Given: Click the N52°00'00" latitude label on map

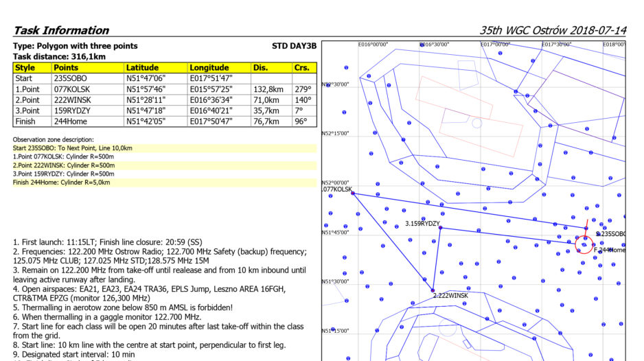Looking at the screenshot, I should [x=336, y=183].
